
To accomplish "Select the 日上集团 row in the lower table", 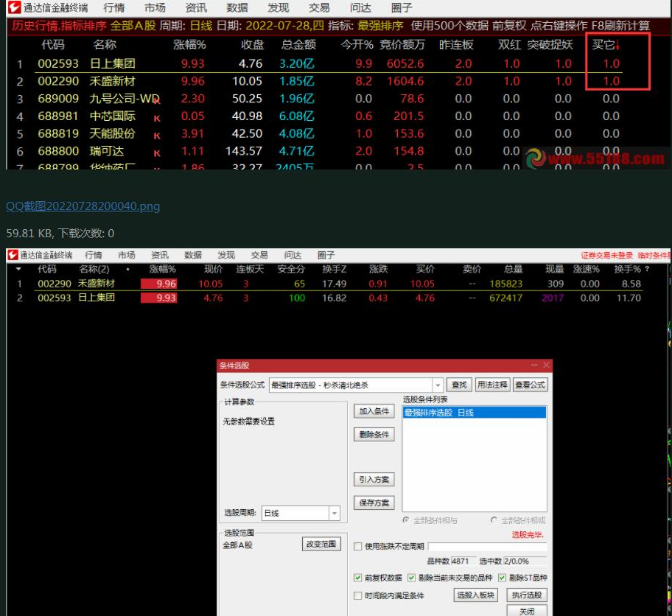I will pyautogui.click(x=329, y=298).
